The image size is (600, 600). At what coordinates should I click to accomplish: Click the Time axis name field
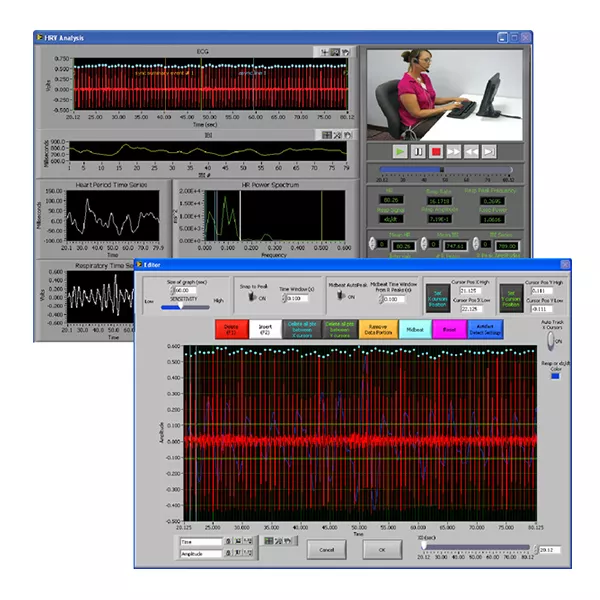coord(201,541)
